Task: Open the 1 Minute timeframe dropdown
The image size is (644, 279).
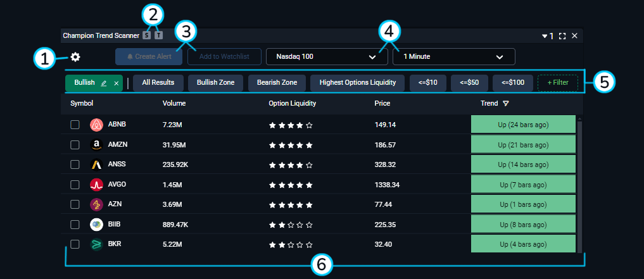Action: (x=454, y=56)
